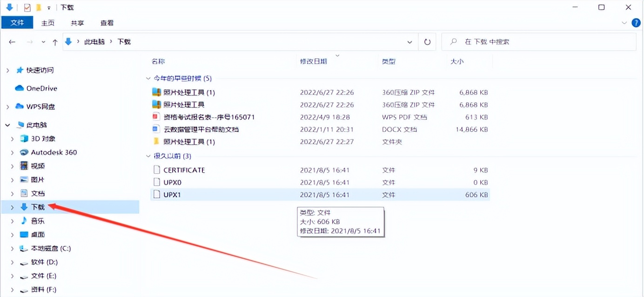
Task: Select OneDrive in the sidebar
Action: (41, 88)
